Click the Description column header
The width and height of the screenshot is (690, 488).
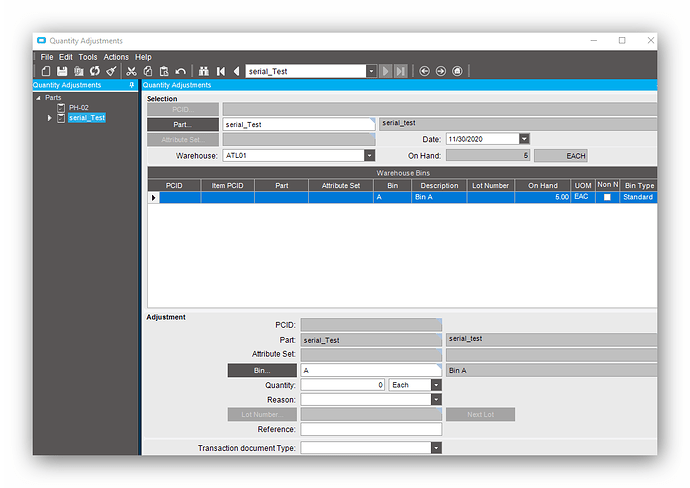point(439,186)
